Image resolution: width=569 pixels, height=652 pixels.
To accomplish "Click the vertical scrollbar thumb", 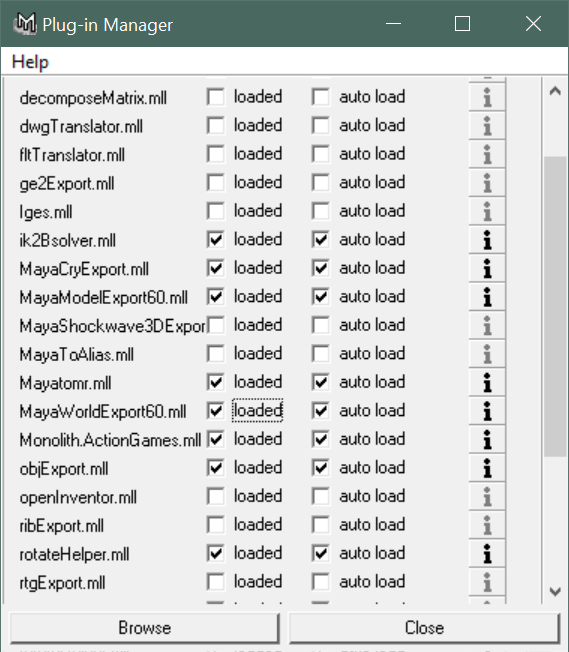I will coord(555,306).
